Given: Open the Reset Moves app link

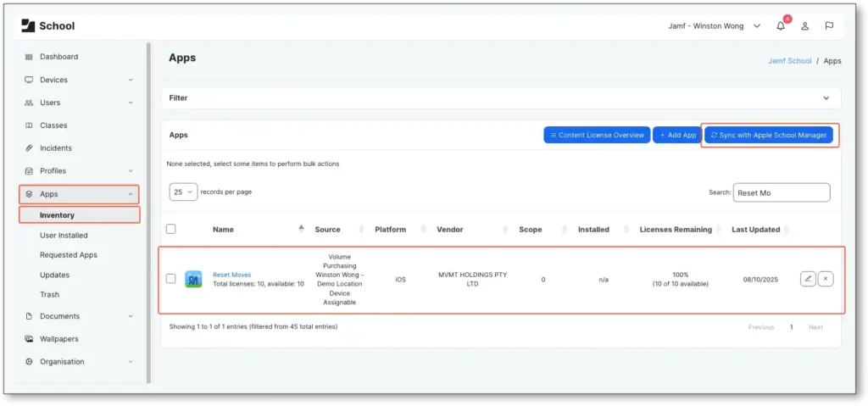Looking at the screenshot, I should (x=231, y=275).
